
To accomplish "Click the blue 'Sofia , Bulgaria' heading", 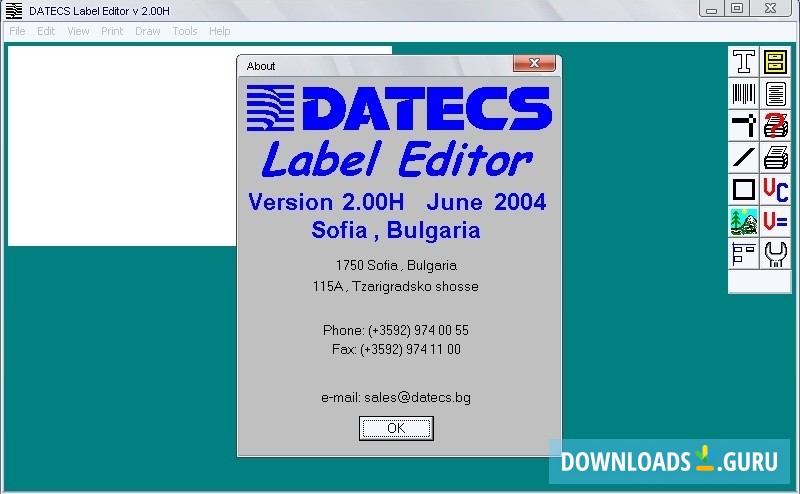I will click(x=396, y=230).
